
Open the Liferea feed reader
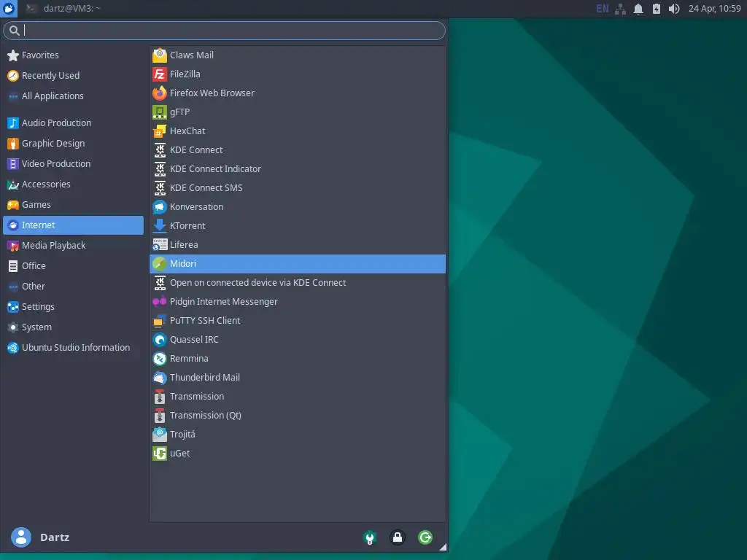[x=298, y=245]
